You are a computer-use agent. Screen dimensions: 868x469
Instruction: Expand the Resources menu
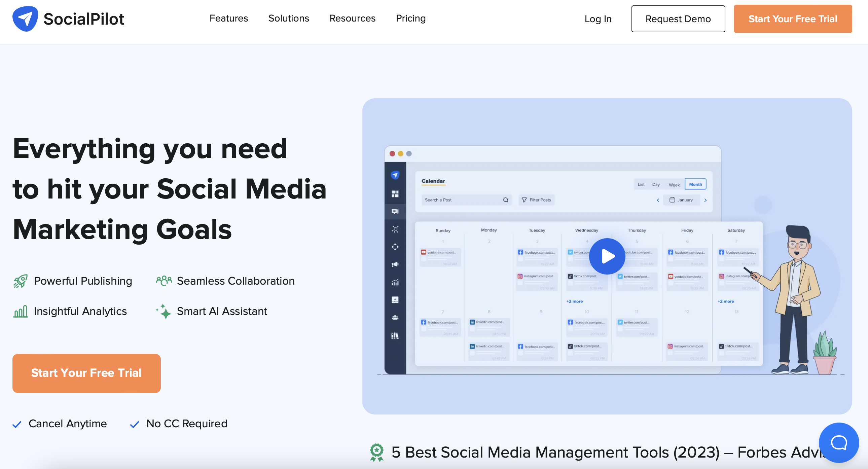coord(352,18)
